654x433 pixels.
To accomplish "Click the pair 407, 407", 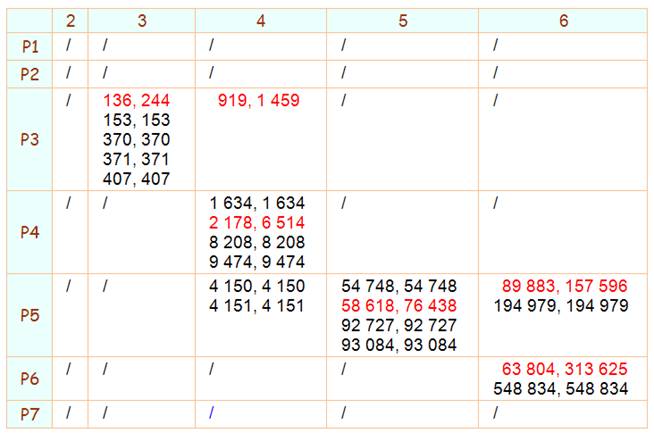I will coord(137,179).
